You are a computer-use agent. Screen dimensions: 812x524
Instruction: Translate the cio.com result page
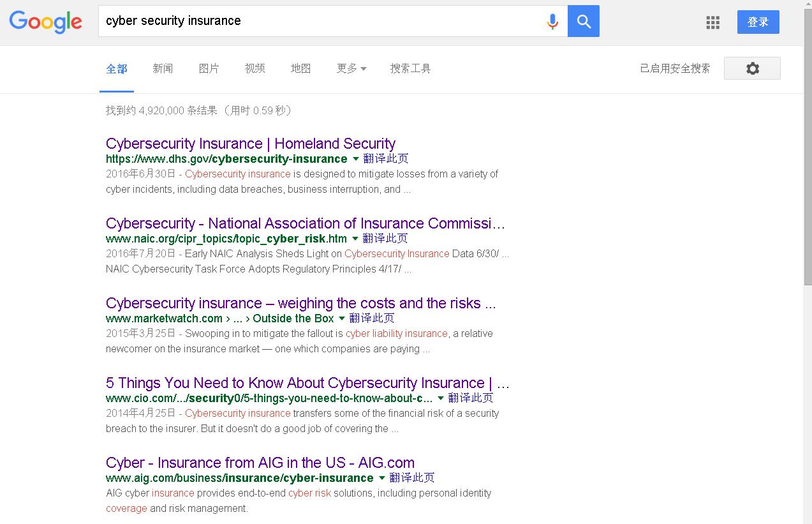pos(471,398)
